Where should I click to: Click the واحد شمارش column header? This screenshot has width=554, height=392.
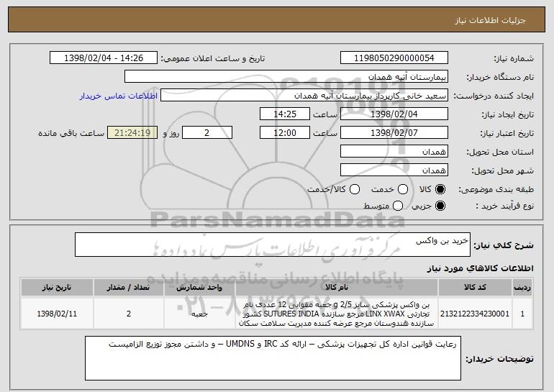point(199,288)
